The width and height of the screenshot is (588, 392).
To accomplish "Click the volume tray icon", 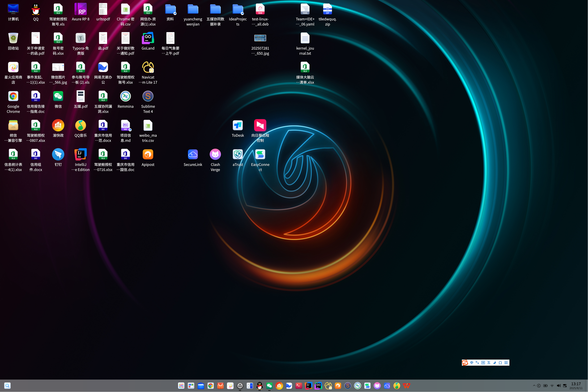I will 558,385.
